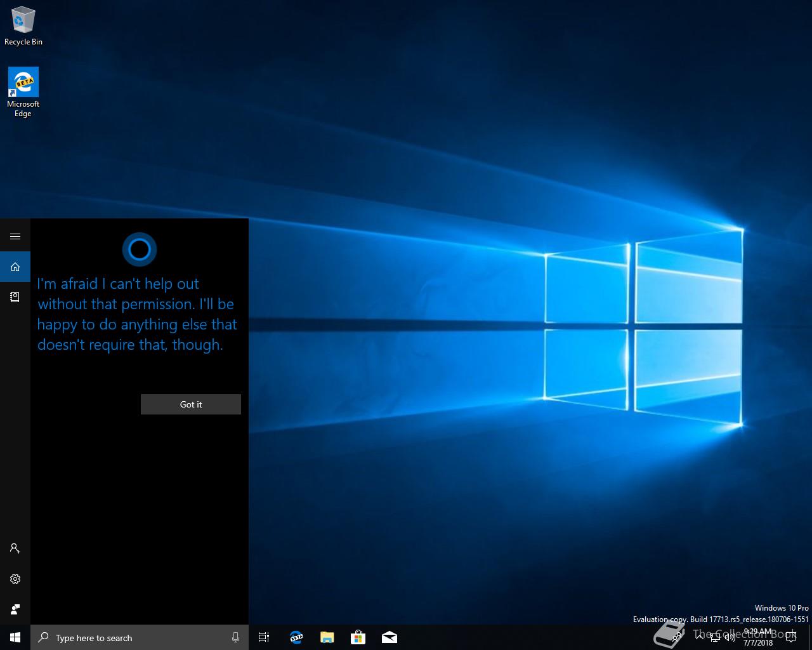The width and height of the screenshot is (812, 650).
Task: Show hidden tray icons chevron
Action: (700, 637)
